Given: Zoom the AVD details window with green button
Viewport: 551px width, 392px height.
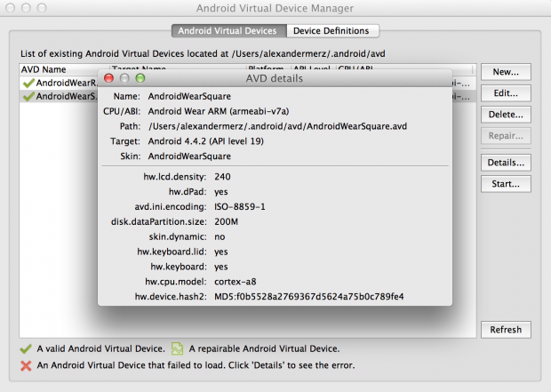Looking at the screenshot, I should pyautogui.click(x=140, y=78).
